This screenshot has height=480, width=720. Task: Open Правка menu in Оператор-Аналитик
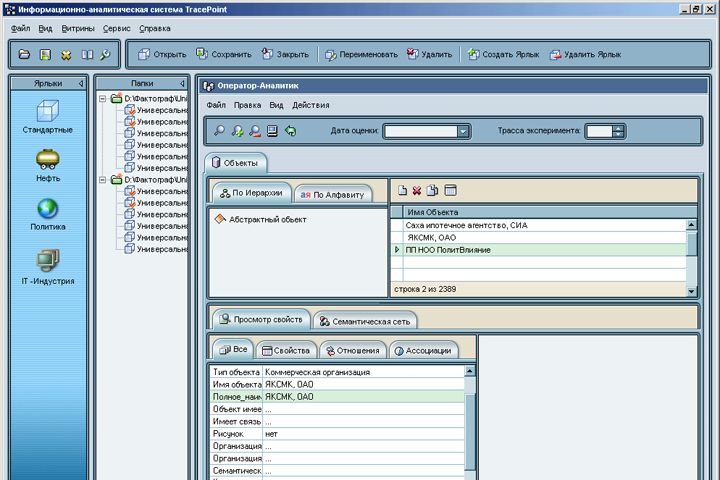248,105
